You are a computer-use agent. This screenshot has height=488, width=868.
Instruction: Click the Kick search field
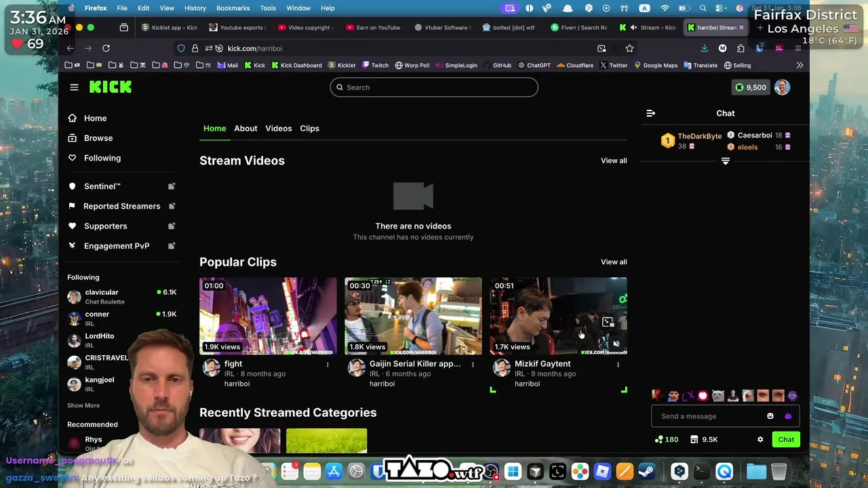(434, 87)
